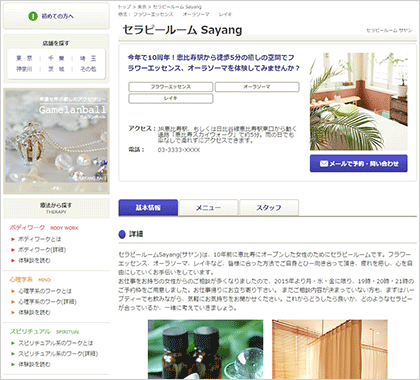Select the 基本情報 tab
This screenshot has height=380, width=420.
(148, 208)
